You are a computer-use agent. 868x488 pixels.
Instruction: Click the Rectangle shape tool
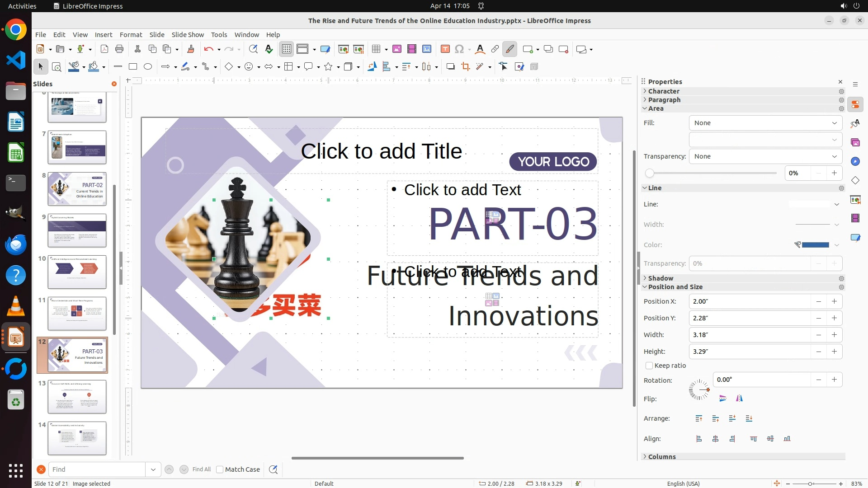(133, 67)
